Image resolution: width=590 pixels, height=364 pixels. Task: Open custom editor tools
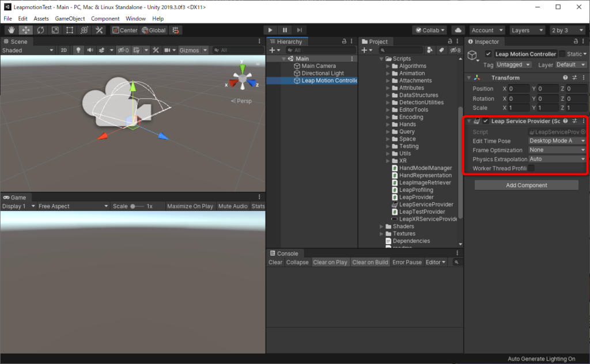pos(99,30)
